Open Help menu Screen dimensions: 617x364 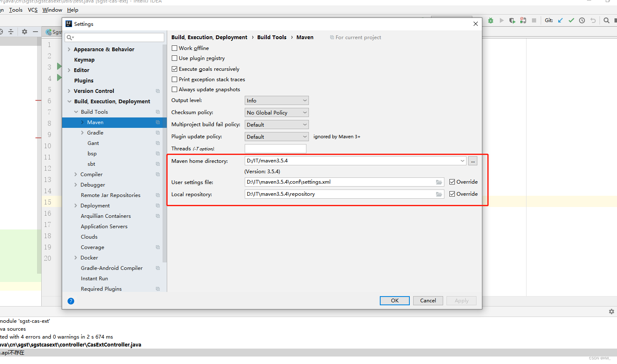tap(73, 10)
